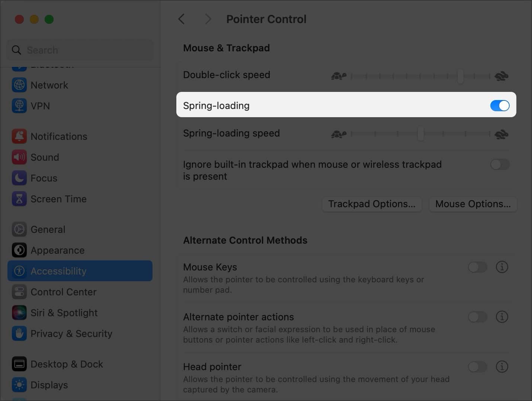Click the Appearance icon in sidebar
532x401 pixels.
[19, 250]
